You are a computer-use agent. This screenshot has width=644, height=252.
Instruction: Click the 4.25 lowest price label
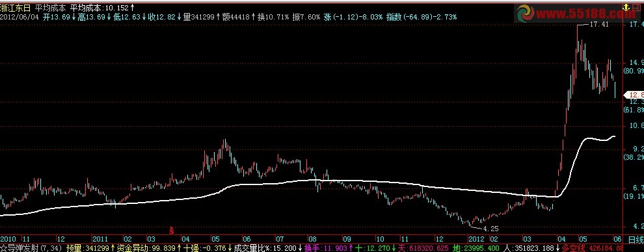[x=491, y=228]
